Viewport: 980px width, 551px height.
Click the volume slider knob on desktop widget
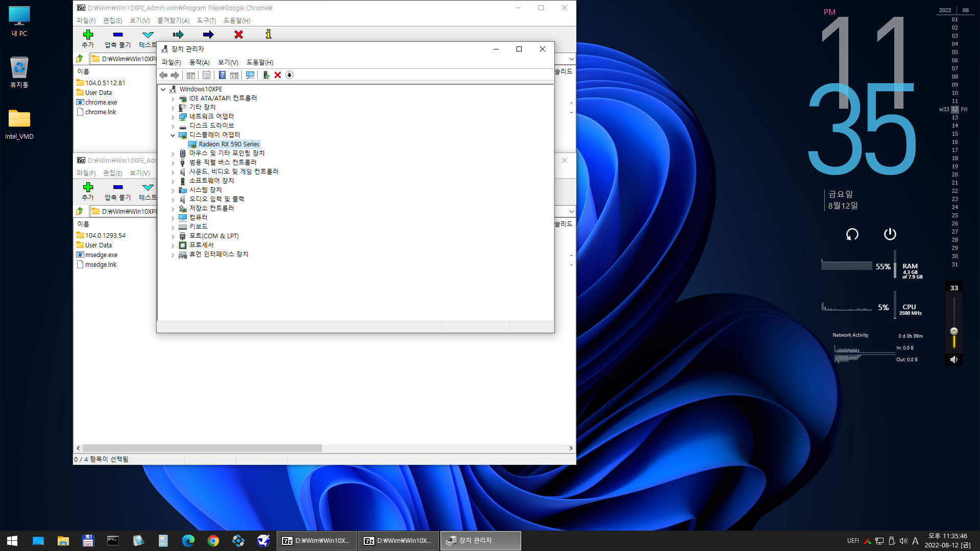coord(954,331)
